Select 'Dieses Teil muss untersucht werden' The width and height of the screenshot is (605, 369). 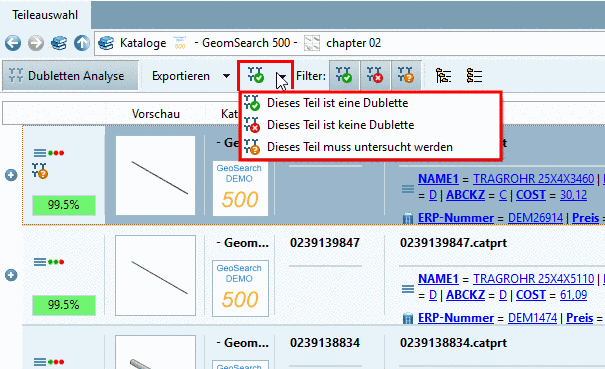(x=370, y=147)
